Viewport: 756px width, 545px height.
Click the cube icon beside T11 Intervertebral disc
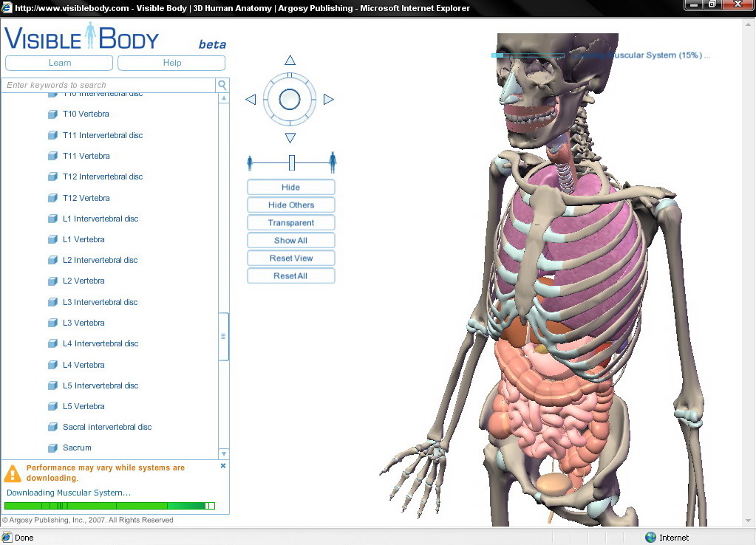[53, 135]
